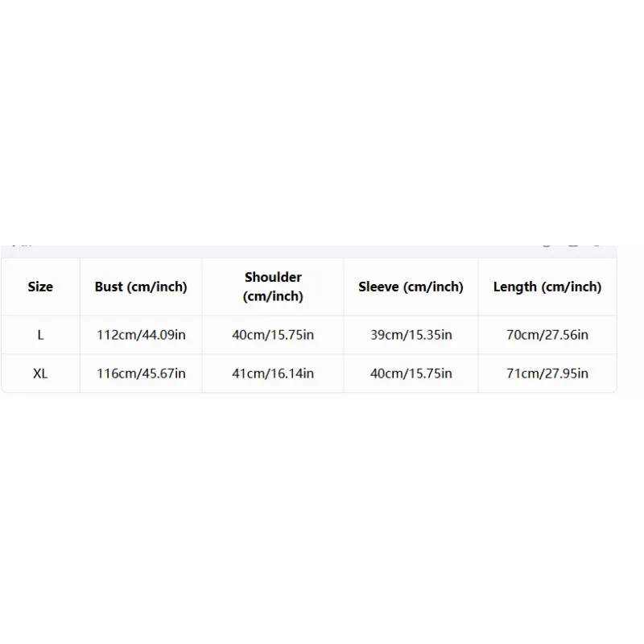This screenshot has height=644, width=644.
Task: Click the middle cropped icon above Length column
Action: [x=573, y=246]
